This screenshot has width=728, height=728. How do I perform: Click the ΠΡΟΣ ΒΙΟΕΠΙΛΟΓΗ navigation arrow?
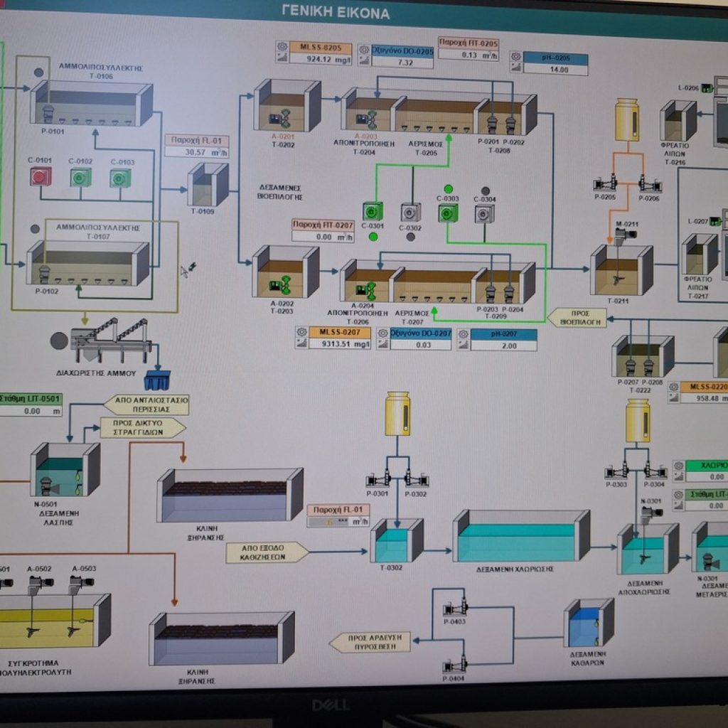[577, 317]
